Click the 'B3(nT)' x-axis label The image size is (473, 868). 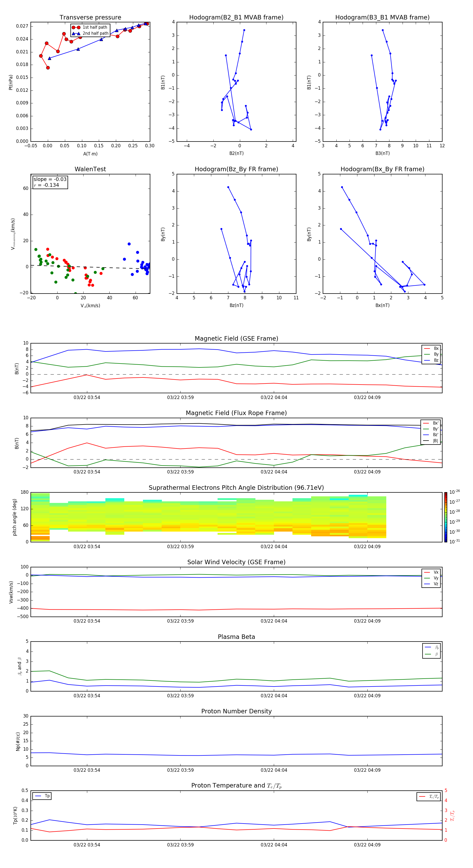(x=382, y=153)
